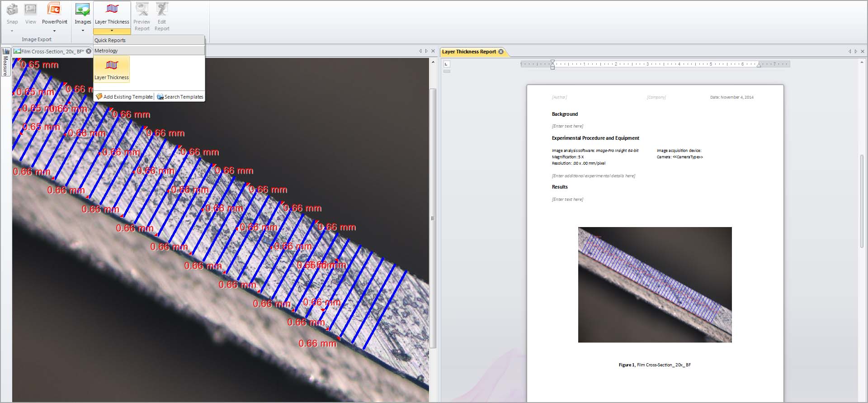Image resolution: width=868 pixels, height=403 pixels.
Task: Expand the Images dropdown arrow
Action: click(83, 31)
